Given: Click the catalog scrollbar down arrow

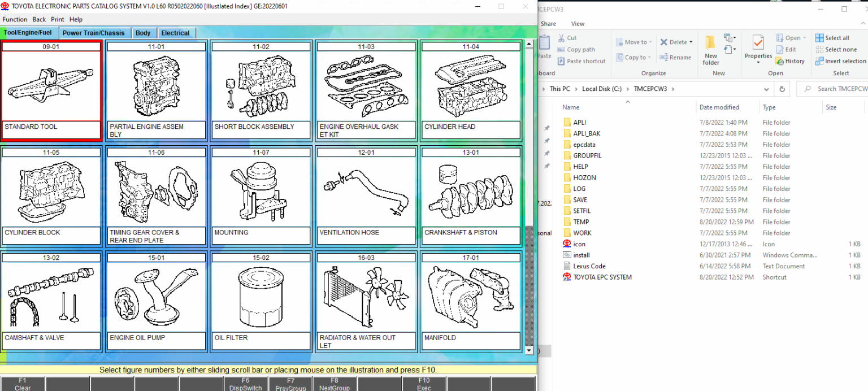Looking at the screenshot, I should 530,350.
